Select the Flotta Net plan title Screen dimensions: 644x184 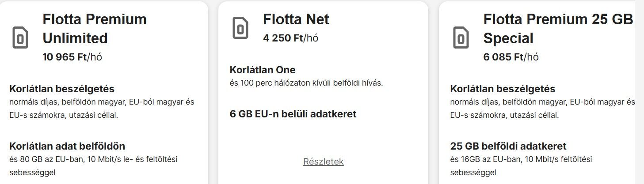click(x=296, y=19)
